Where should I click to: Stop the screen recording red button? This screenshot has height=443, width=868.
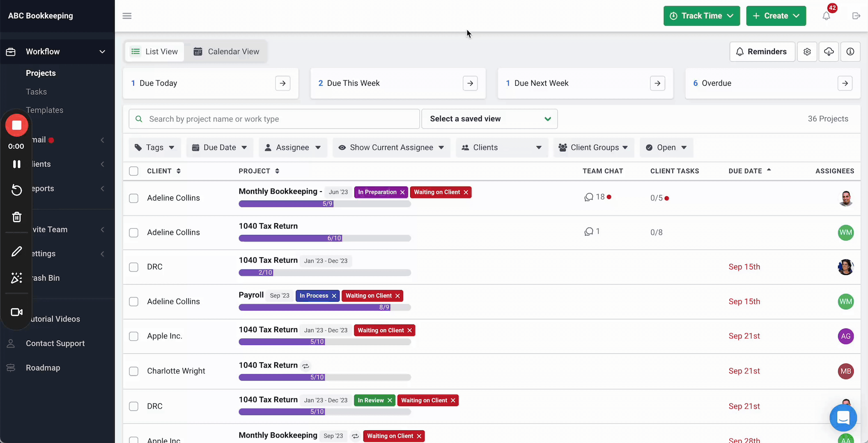click(x=17, y=125)
